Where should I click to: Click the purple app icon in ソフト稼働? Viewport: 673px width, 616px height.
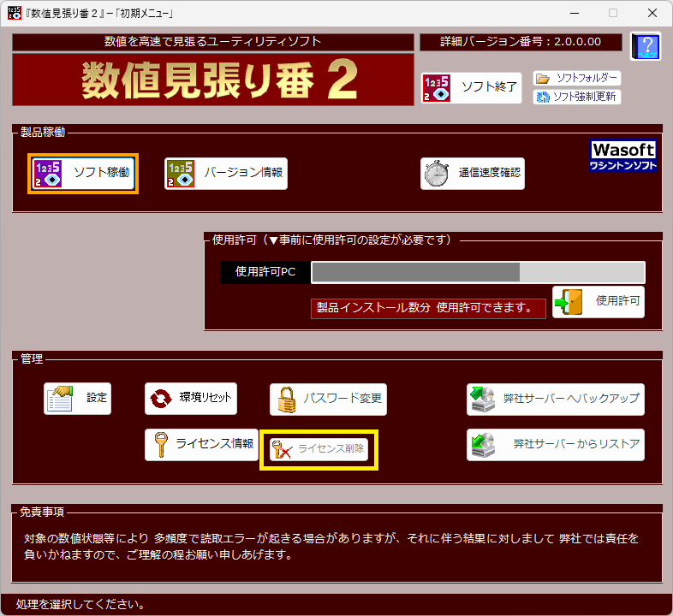click(x=48, y=174)
